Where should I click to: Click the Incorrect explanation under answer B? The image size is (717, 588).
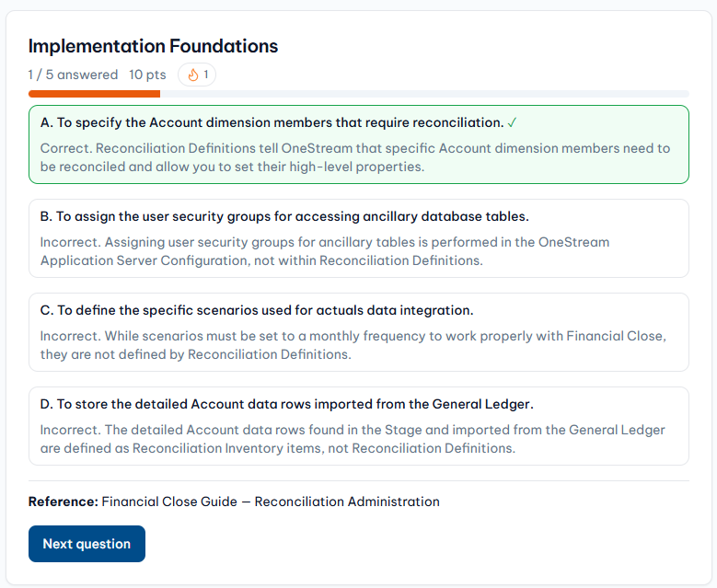tap(325, 251)
